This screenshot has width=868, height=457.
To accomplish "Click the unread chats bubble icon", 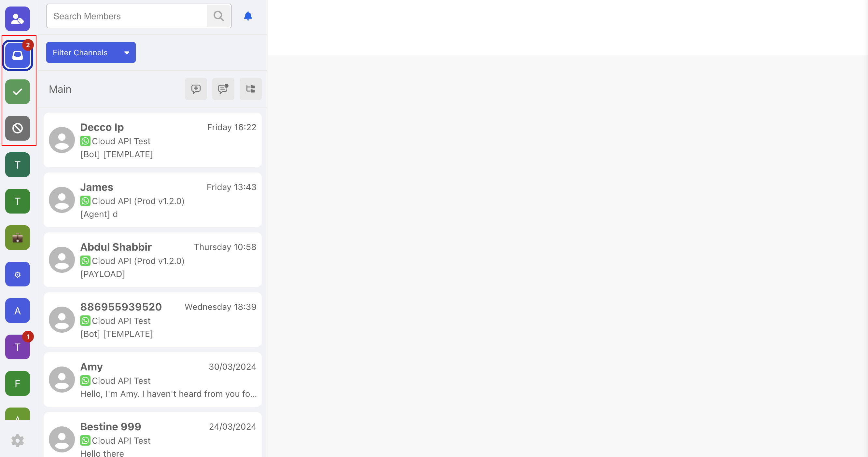I will click(223, 89).
